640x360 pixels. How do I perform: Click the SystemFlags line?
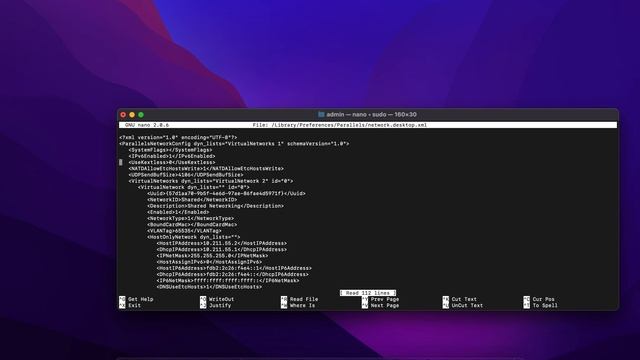click(x=170, y=150)
